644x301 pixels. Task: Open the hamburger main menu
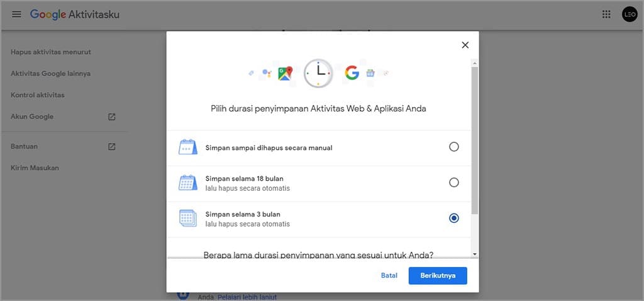(x=16, y=14)
